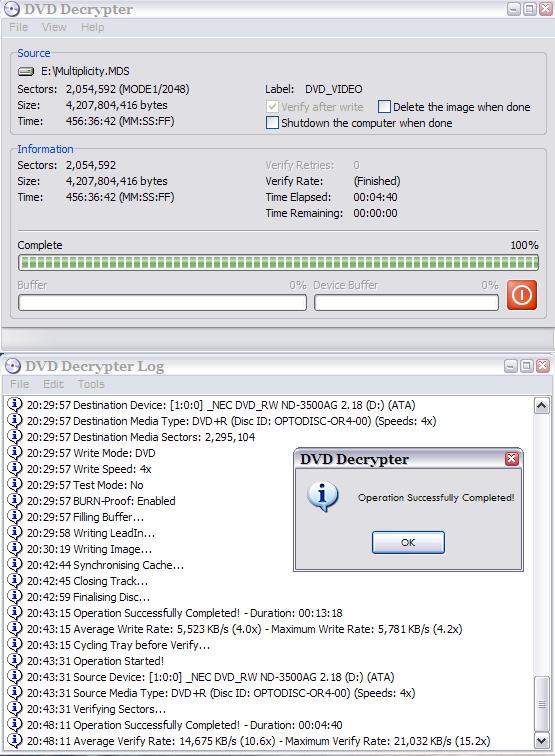The width and height of the screenshot is (555, 756).
Task: Close the Operation Successfully Completed dialog
Action: [512, 459]
